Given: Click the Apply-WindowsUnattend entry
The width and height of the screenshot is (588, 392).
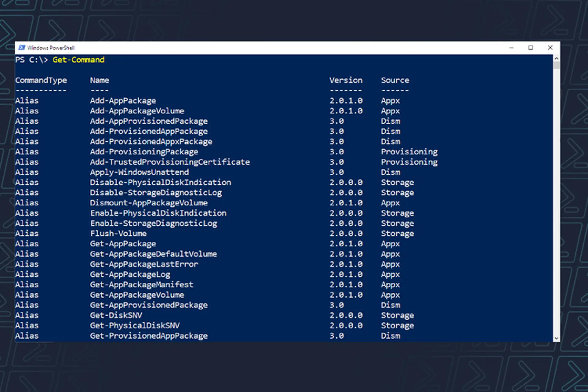Looking at the screenshot, I should [140, 172].
